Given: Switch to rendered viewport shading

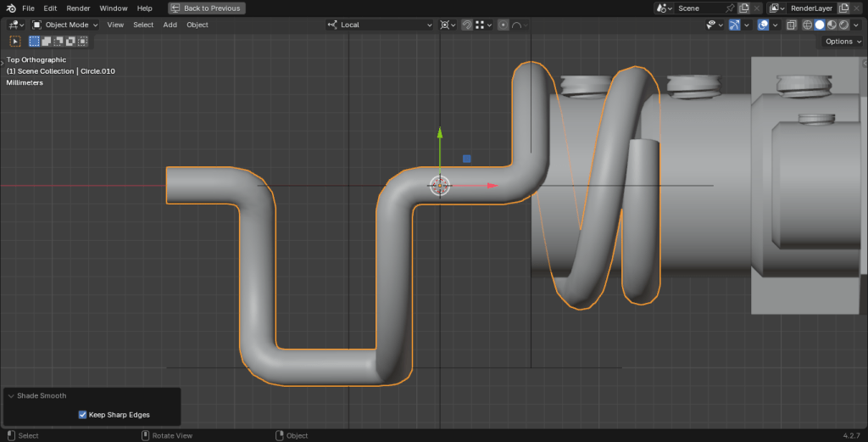Looking at the screenshot, I should pyautogui.click(x=843, y=25).
